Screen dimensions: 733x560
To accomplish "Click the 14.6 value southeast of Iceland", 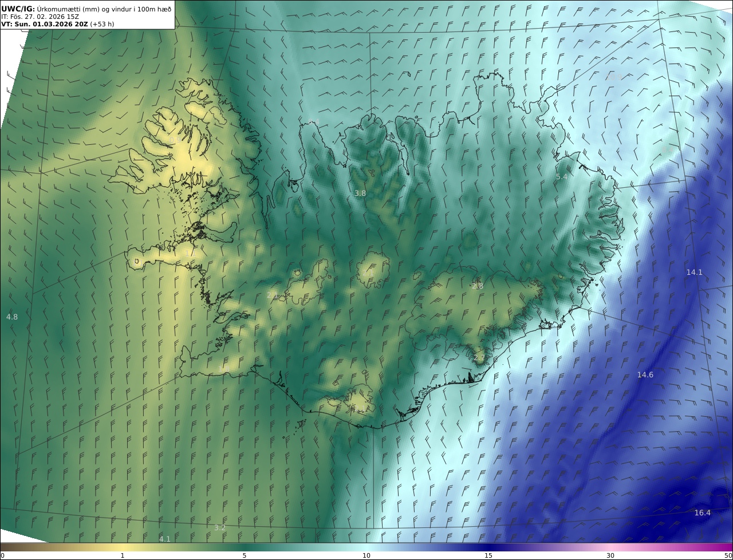I will coord(645,374).
